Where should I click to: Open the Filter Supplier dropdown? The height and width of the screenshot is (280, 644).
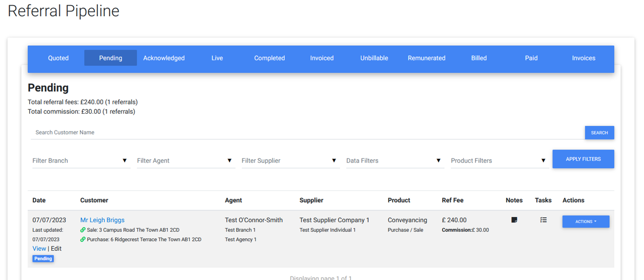click(290, 161)
